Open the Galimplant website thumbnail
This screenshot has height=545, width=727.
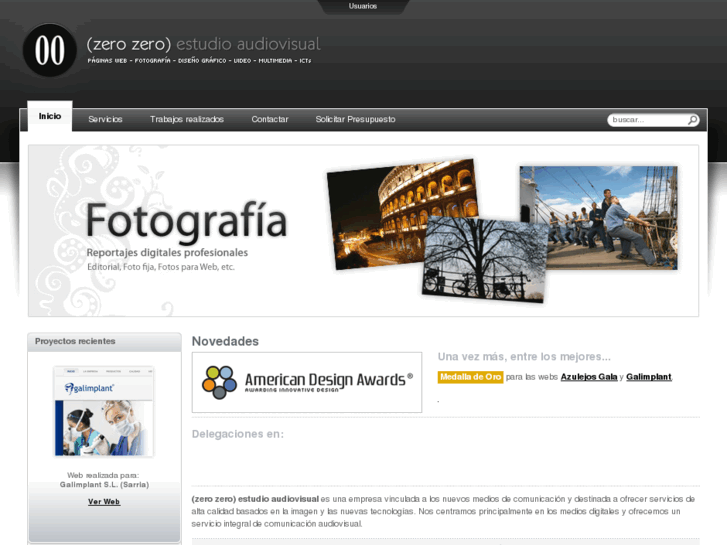click(104, 411)
